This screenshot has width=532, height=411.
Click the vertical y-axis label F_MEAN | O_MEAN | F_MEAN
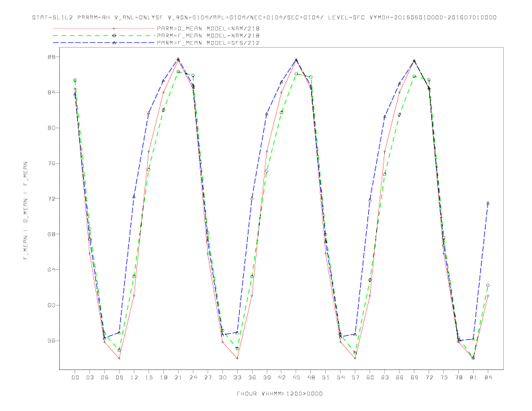(x=26, y=211)
